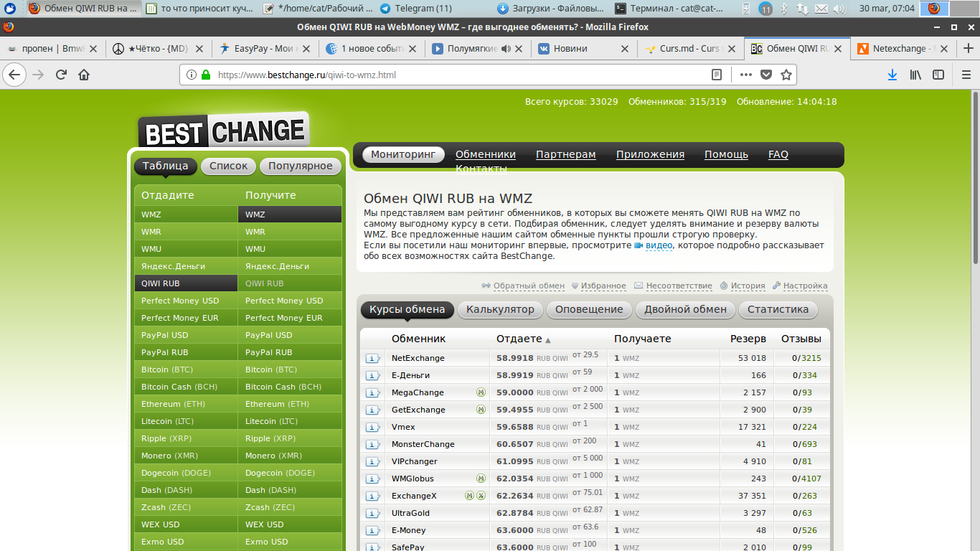Open the видео link in description
Viewport: 980px width, 551px height.
[x=659, y=245]
